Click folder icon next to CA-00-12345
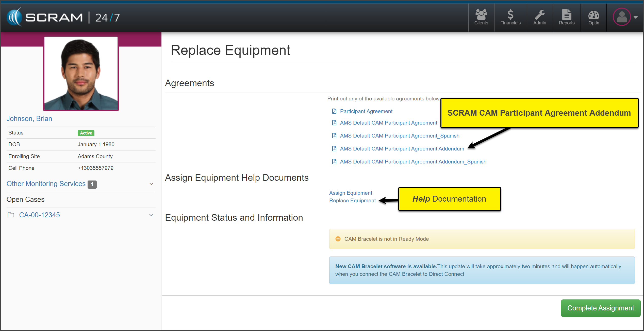This screenshot has height=331, width=644. (x=11, y=215)
